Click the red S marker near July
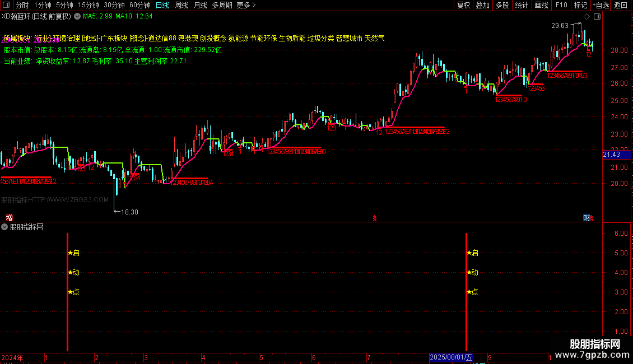This screenshot has width=633, height=364. click(375, 218)
